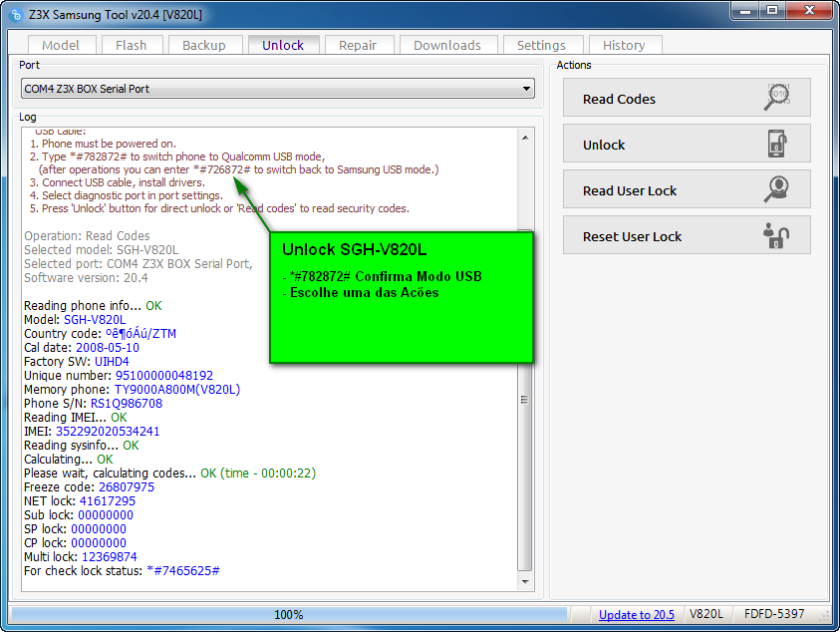Go to the Repair tab
Viewport: 840px width, 632px height.
358,45
